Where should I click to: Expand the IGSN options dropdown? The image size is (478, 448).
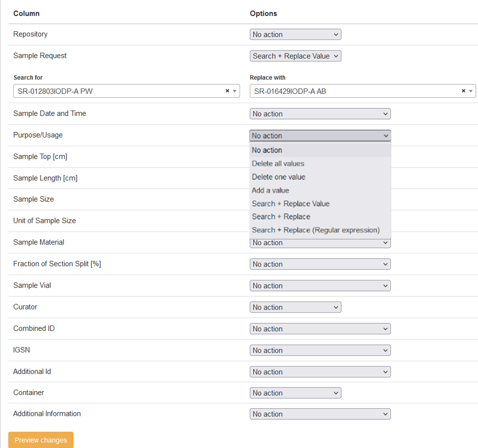point(320,350)
